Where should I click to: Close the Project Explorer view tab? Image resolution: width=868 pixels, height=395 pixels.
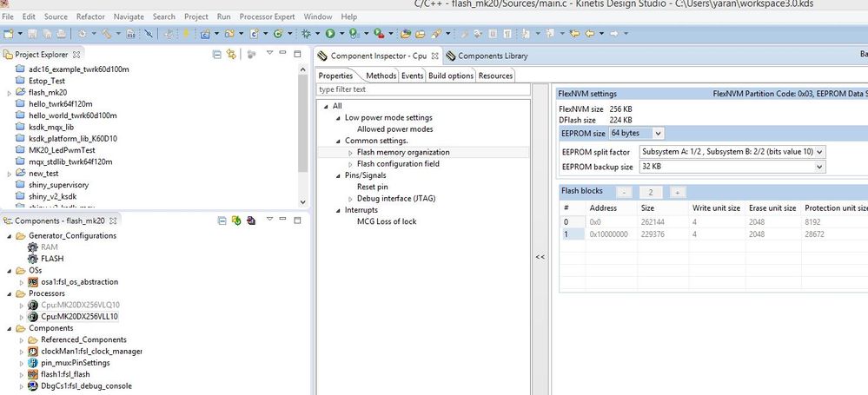point(77,54)
